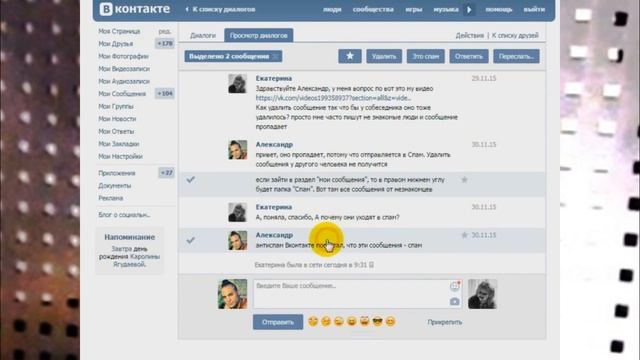
Task: Open the игры header menu
Action: (x=414, y=9)
